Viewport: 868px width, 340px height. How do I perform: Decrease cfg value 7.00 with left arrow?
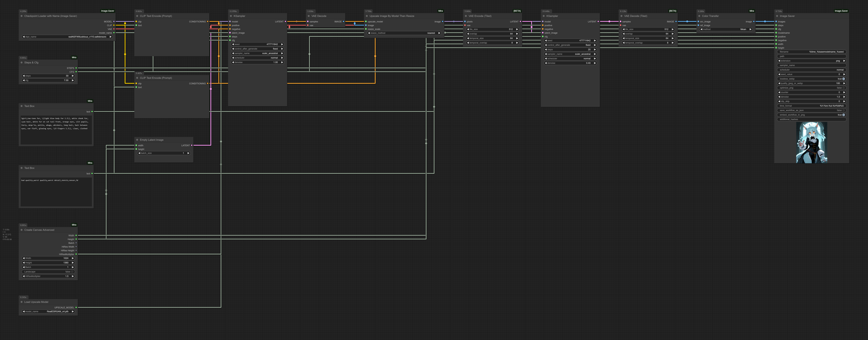point(24,80)
